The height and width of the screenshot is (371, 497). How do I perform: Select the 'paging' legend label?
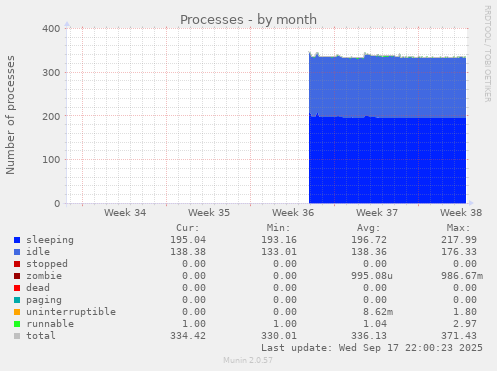[44, 300]
